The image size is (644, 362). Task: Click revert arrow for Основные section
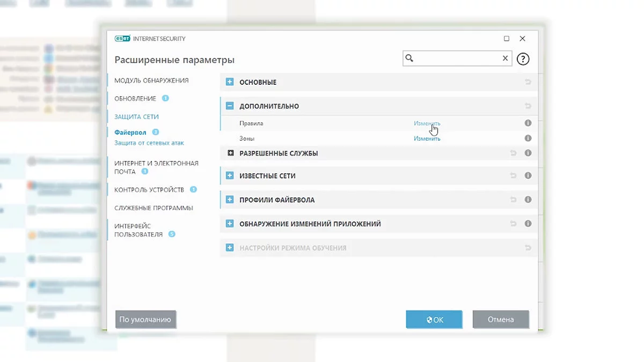528,82
